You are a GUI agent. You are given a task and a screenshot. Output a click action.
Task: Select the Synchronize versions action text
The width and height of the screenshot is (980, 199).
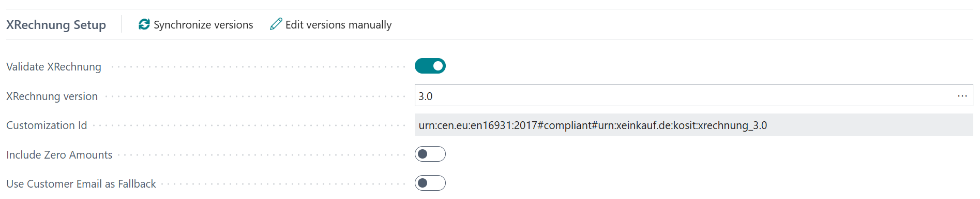tap(203, 25)
